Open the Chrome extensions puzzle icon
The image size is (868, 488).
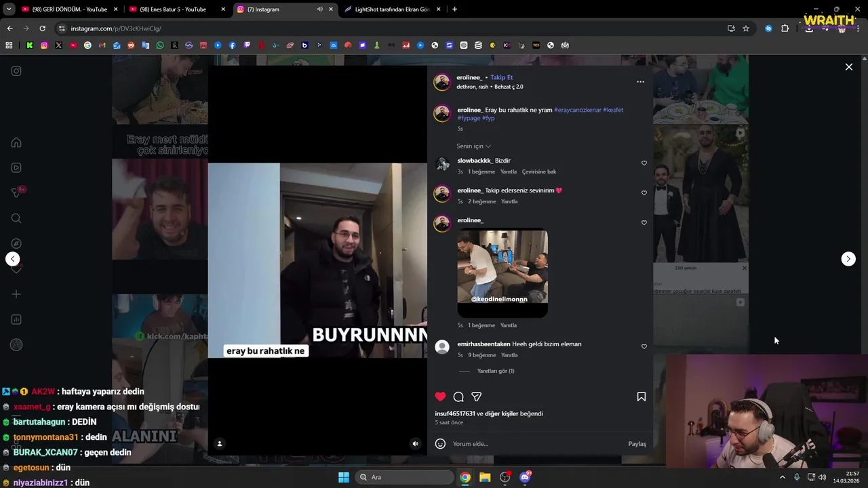(785, 28)
